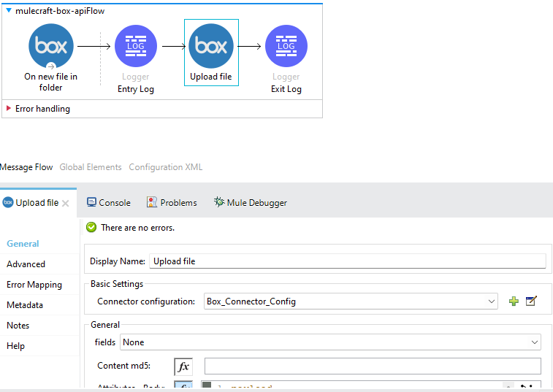Go to Error Mapping settings section

tap(34, 285)
